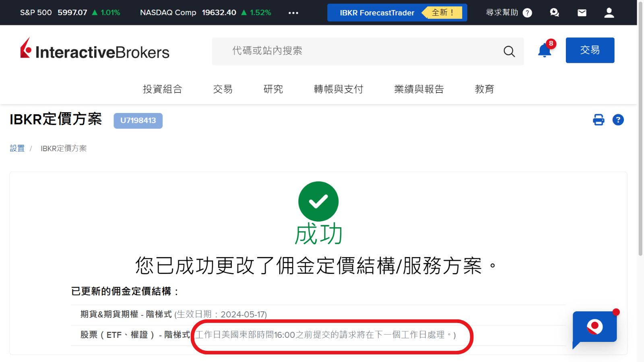Click the InteractiveBrokers logo
The width and height of the screenshot is (644, 362).
[95, 50]
